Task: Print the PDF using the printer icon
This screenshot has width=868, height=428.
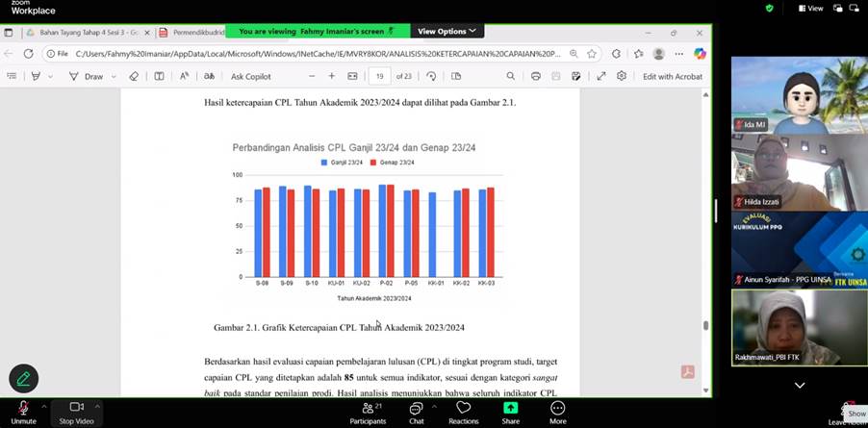Action: (535, 76)
